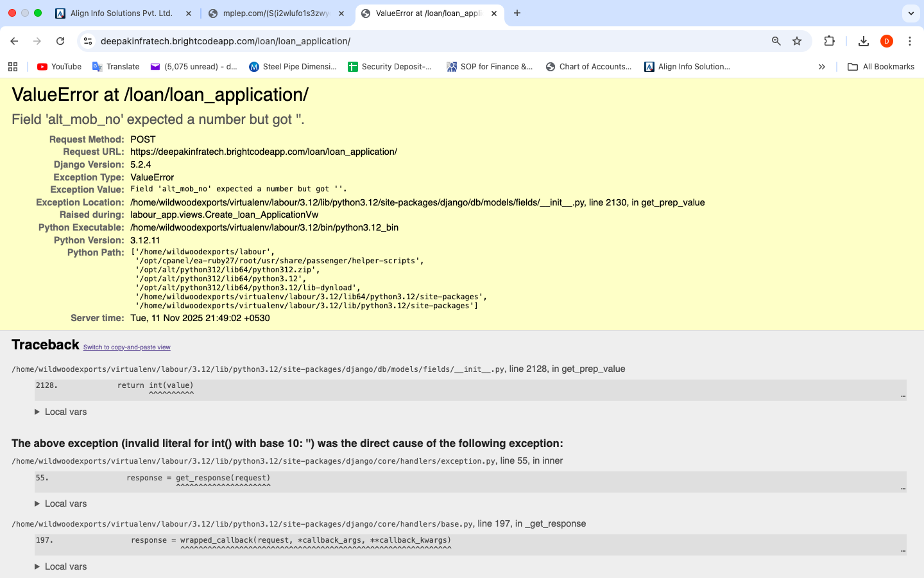The height and width of the screenshot is (578, 924).
Task: Expand Local vars under get_prep_value frame
Action: pos(61,412)
